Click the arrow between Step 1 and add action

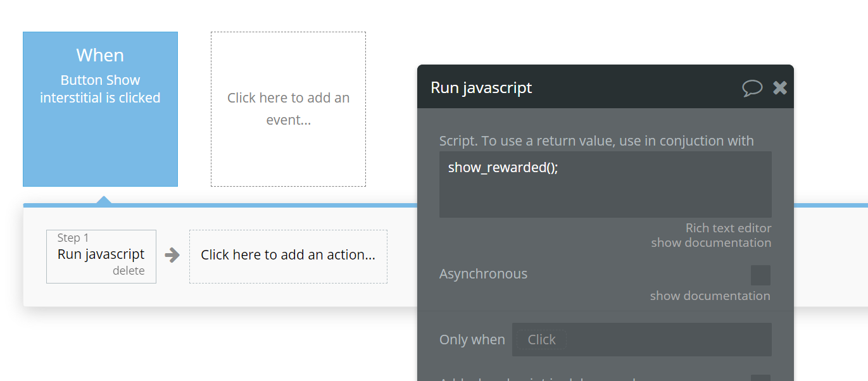172,255
